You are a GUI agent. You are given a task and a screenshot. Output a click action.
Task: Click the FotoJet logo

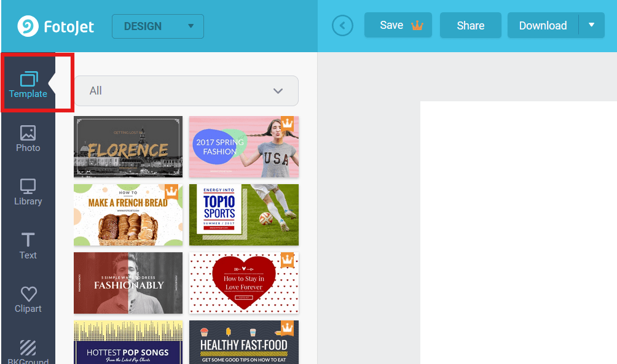(x=56, y=26)
